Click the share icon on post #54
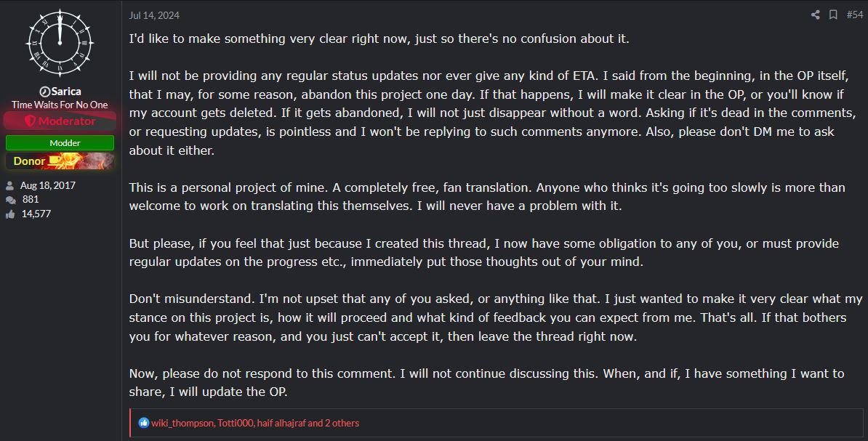The width and height of the screenshot is (868, 441). pos(815,15)
